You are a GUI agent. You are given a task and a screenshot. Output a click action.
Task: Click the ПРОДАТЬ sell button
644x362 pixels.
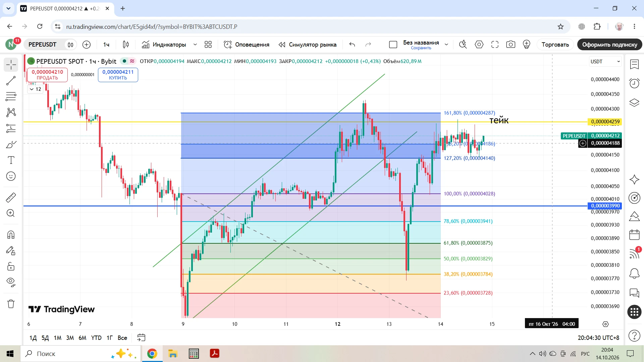47,75
